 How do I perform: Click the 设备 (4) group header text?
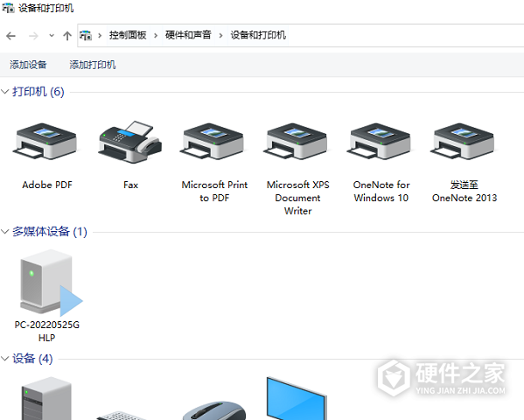(x=32, y=359)
